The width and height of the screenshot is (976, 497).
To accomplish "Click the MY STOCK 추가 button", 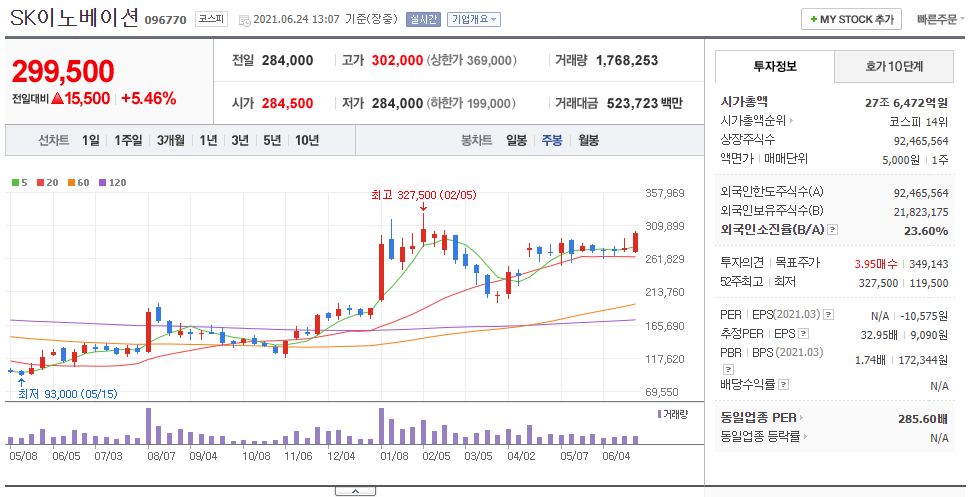I will [851, 19].
